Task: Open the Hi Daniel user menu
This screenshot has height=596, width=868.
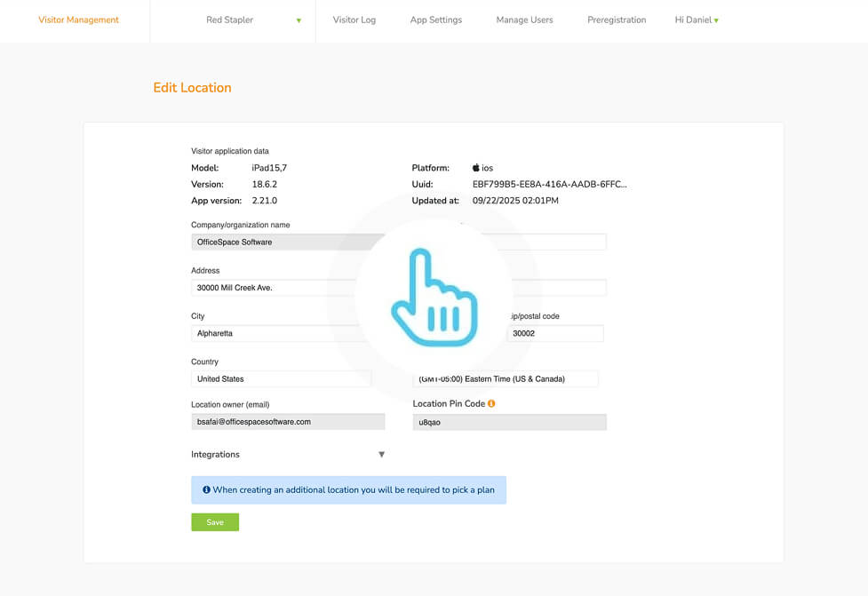Action: [x=697, y=20]
